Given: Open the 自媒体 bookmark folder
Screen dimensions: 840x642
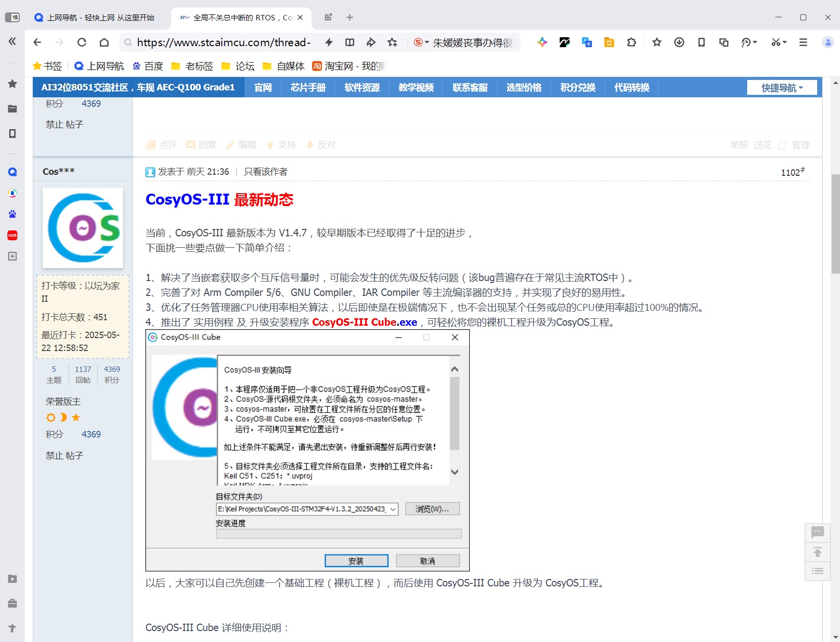Looking at the screenshot, I should pos(283,66).
